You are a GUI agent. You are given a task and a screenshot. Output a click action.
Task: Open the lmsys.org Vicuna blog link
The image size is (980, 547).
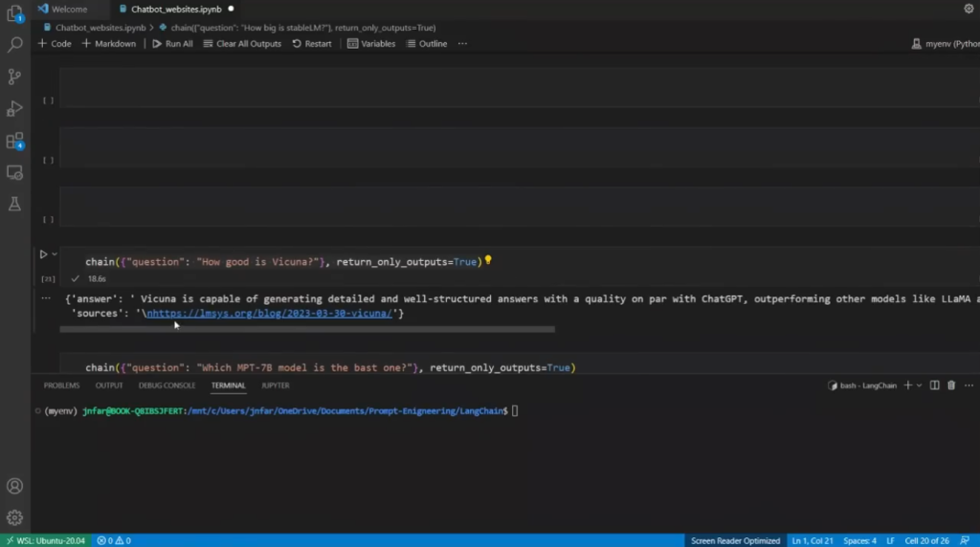(x=272, y=313)
